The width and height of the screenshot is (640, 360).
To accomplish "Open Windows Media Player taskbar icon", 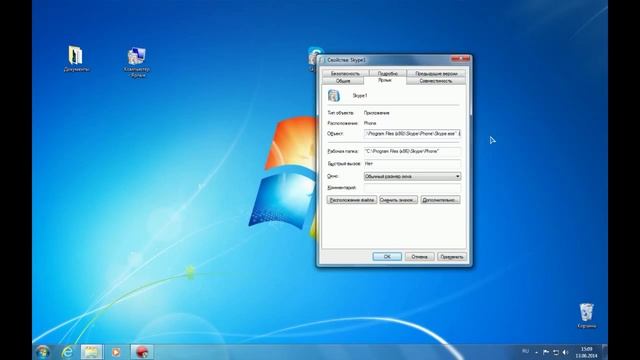I will 116,351.
